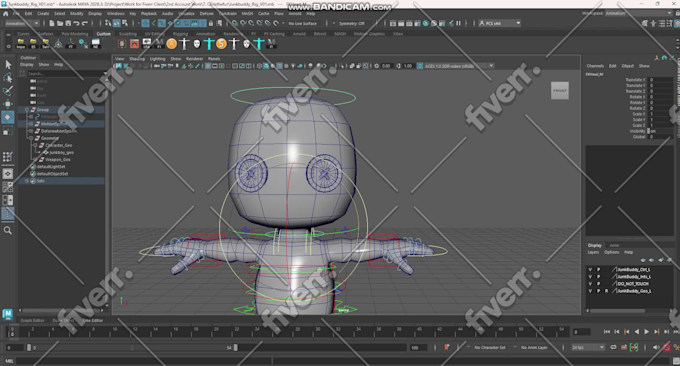Viewport: 680px width, 366px height.
Task: Click the axis gizmo shelf icon
Action: [71, 43]
